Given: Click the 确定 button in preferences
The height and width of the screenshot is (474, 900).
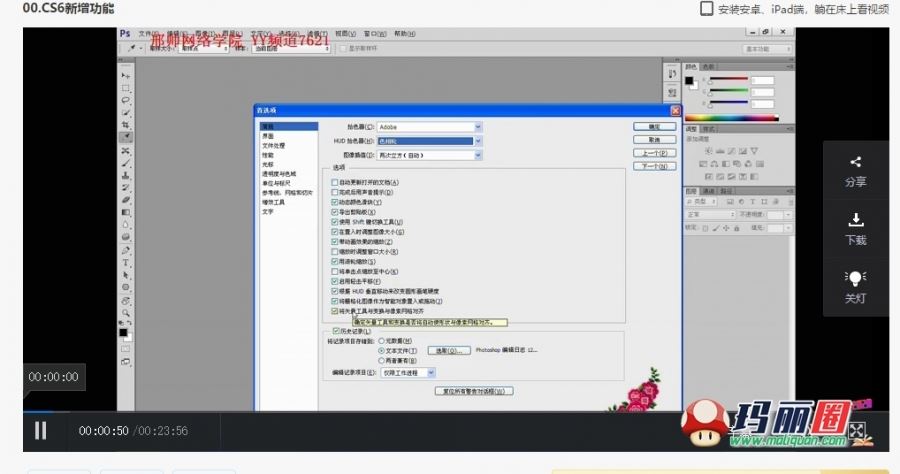Looking at the screenshot, I should coord(654,126).
